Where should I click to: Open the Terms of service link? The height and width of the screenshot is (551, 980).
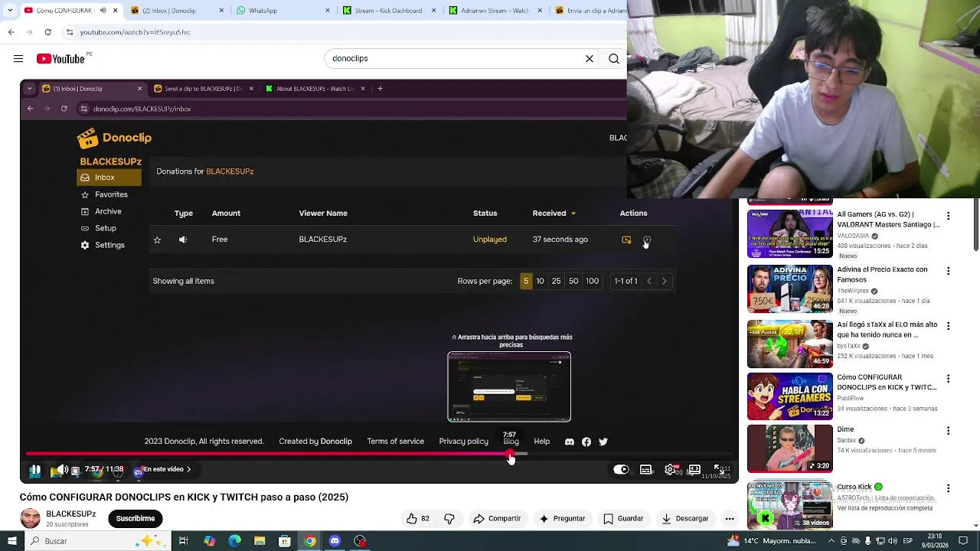click(395, 442)
